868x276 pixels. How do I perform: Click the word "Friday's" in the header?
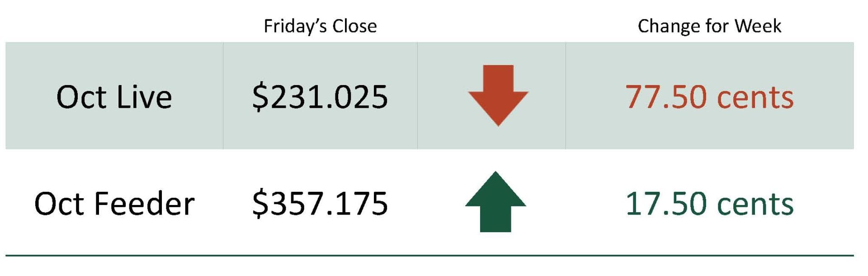coord(295,26)
